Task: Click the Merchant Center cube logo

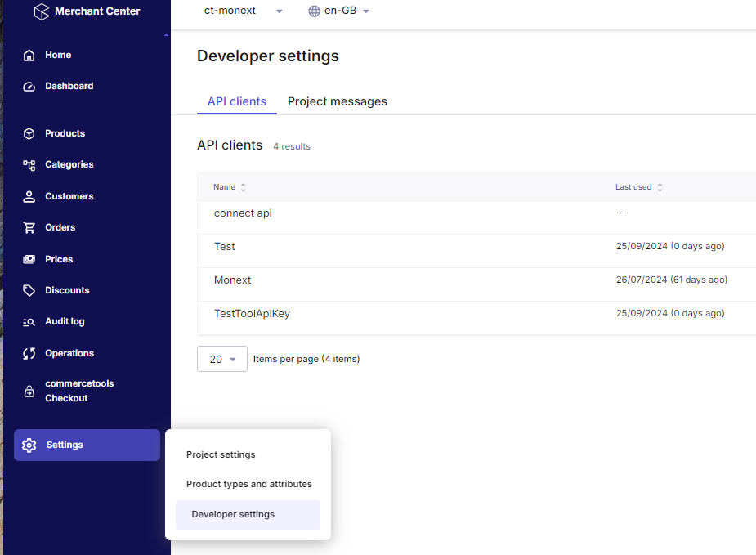Action: [x=42, y=11]
